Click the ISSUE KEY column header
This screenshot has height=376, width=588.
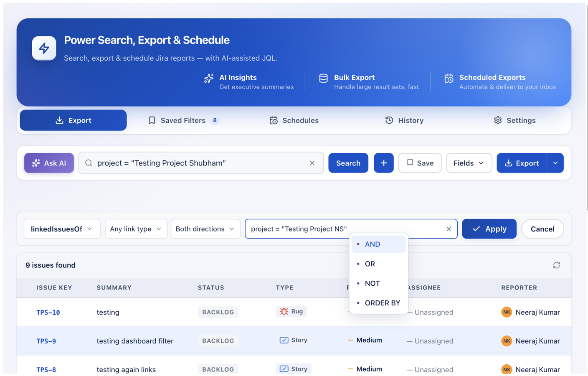coord(54,287)
